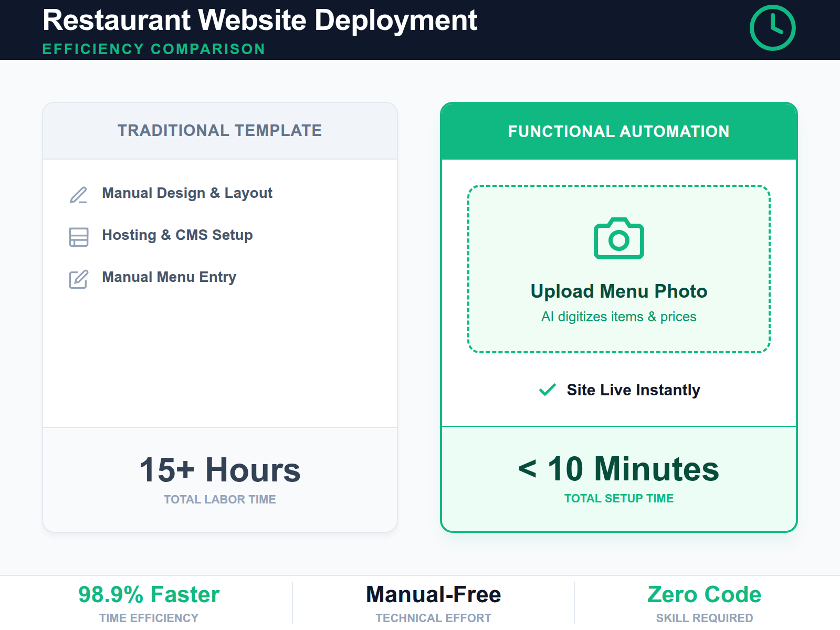Select the FUNCTIONAL AUTOMATION panel header
Screen dimensions: 840x630
(618, 131)
